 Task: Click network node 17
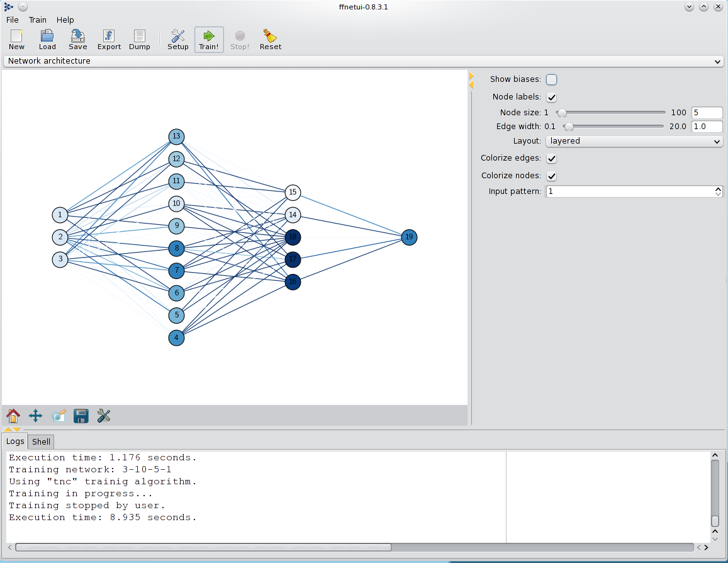coord(293,259)
